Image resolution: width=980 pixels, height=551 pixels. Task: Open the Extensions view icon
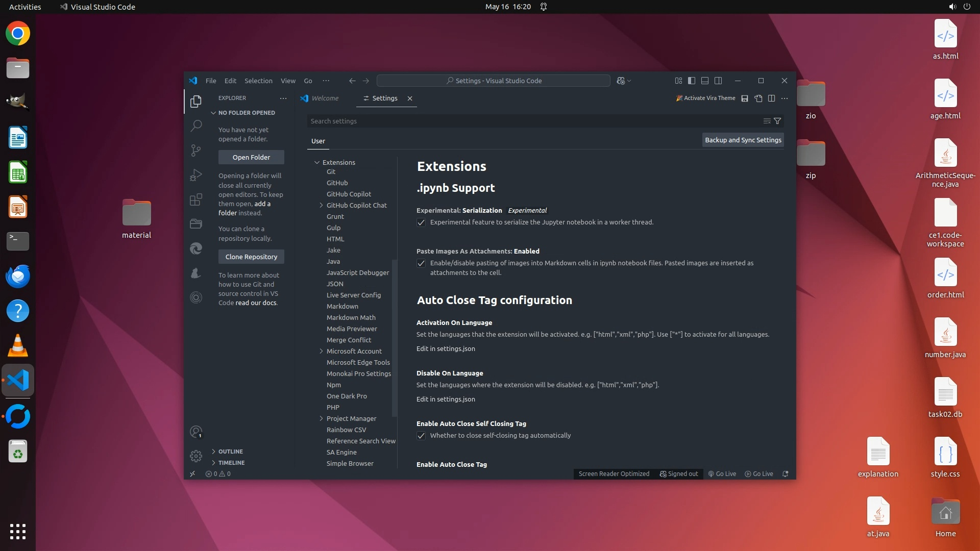tap(196, 199)
